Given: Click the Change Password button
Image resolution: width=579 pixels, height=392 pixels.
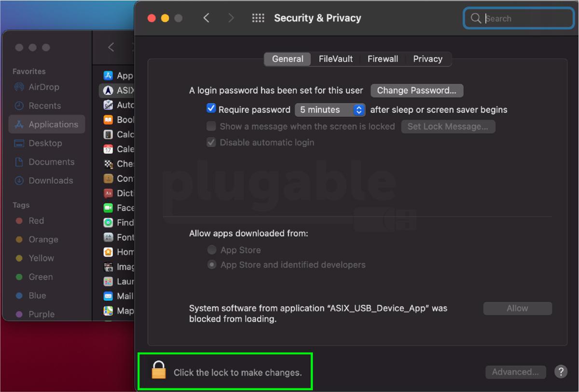Looking at the screenshot, I should 416,91.
